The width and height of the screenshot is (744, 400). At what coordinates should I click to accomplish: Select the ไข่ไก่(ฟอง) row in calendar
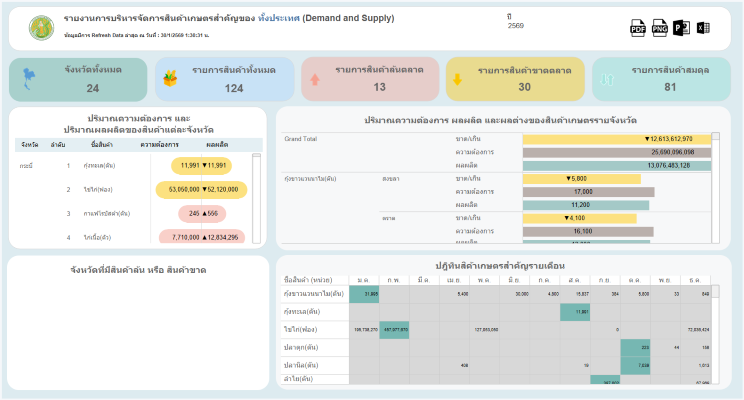(x=302, y=328)
